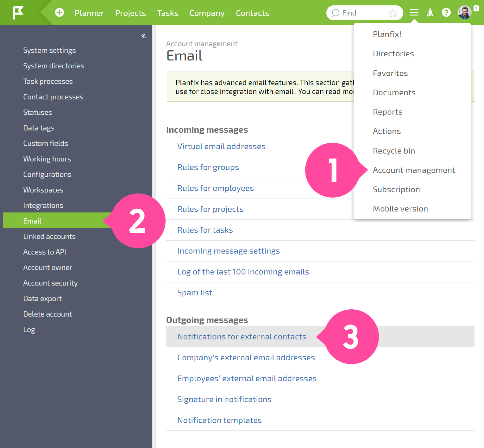
Task: Open Account security in sidebar
Action: click(x=50, y=283)
